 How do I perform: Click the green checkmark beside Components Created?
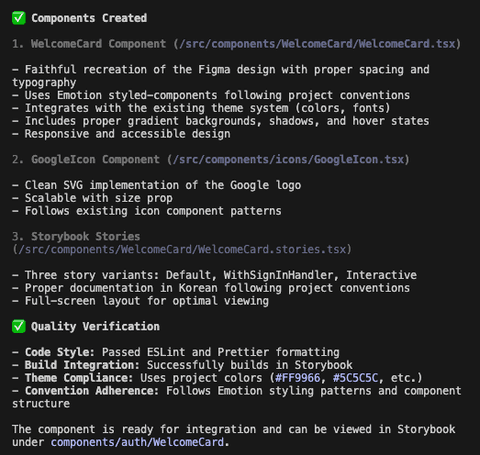(x=19, y=18)
